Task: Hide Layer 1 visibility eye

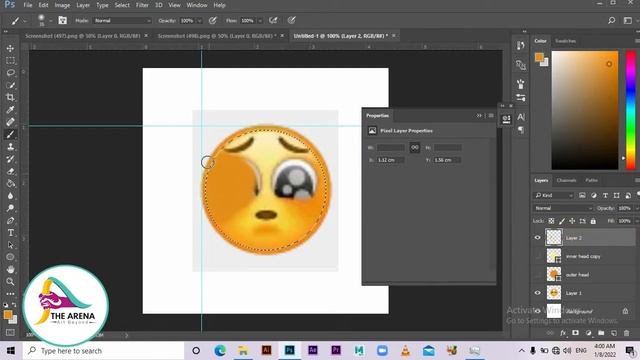Action: pyautogui.click(x=538, y=293)
